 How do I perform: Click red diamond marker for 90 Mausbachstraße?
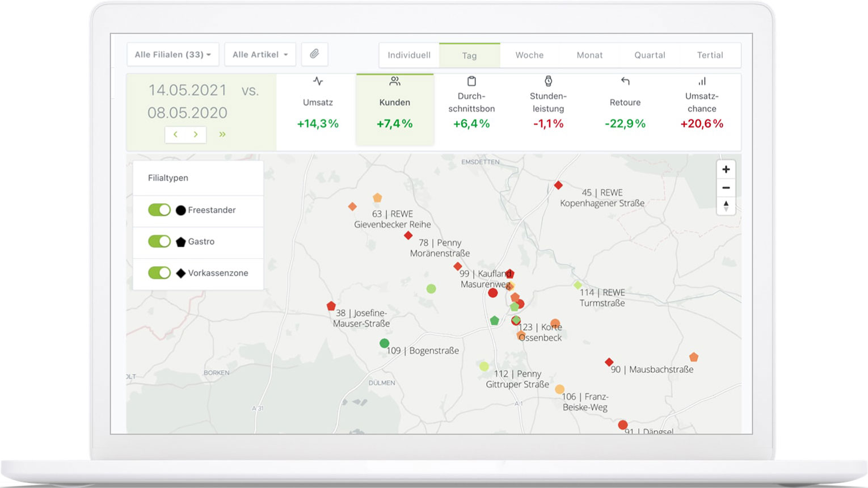[x=609, y=362]
